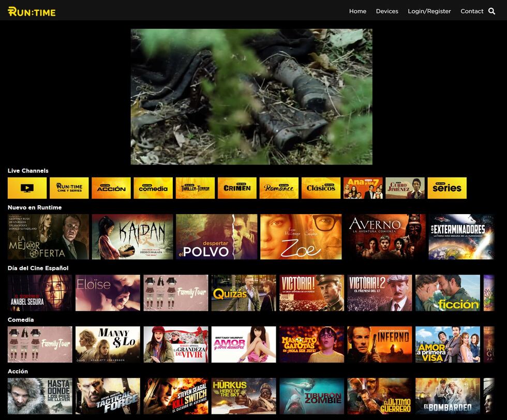Open the Zoe movie poster
Image resolution: width=507 pixels, height=420 pixels.
(301, 236)
